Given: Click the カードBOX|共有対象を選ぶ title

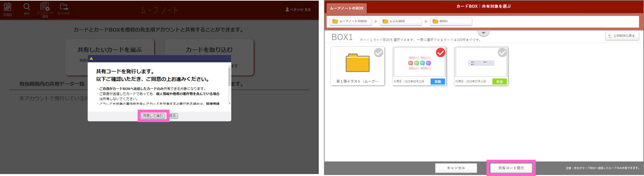Looking at the screenshot, I should coord(483,6).
